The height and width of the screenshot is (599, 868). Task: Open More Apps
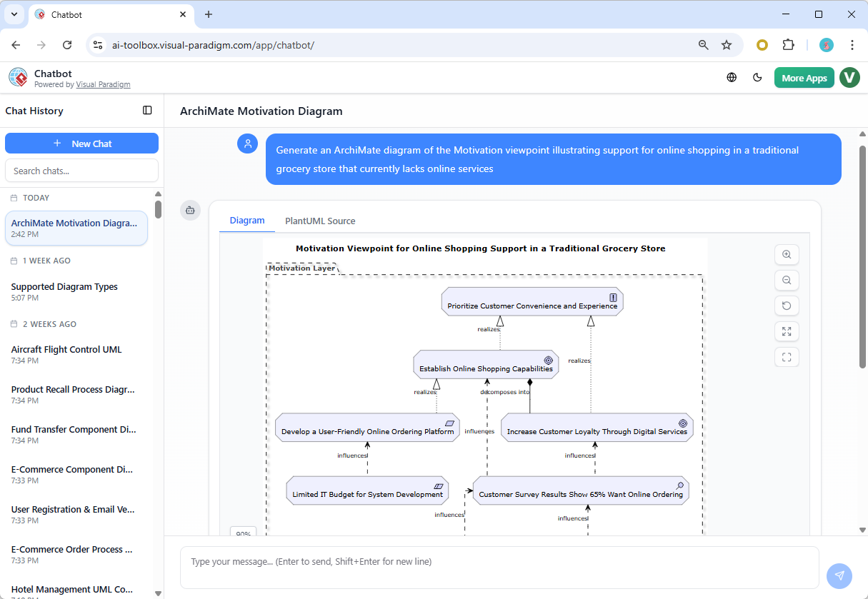[804, 77]
